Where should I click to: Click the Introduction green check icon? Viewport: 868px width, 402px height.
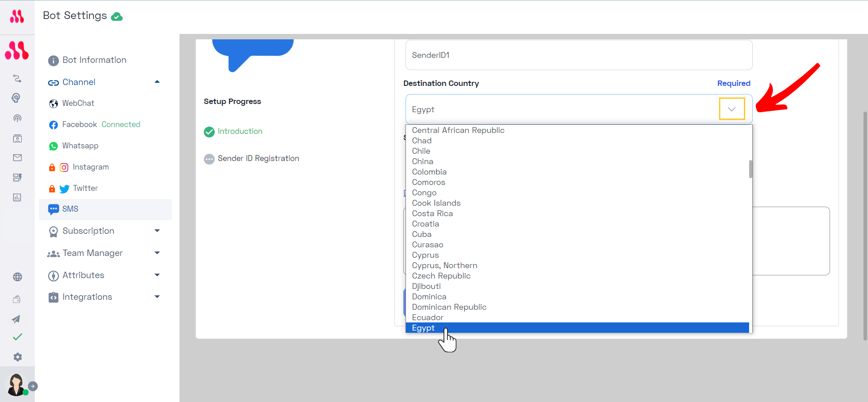[x=209, y=132]
